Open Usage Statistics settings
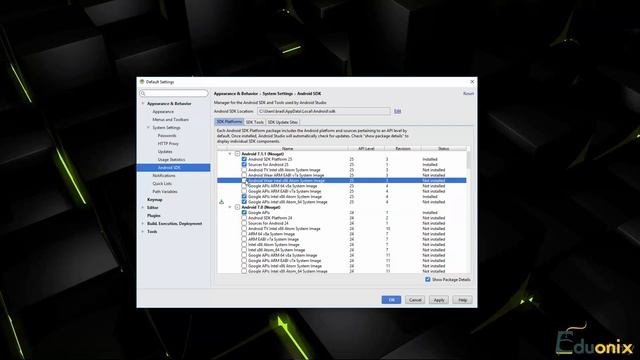Viewport: 640px width, 360px height. point(171,160)
